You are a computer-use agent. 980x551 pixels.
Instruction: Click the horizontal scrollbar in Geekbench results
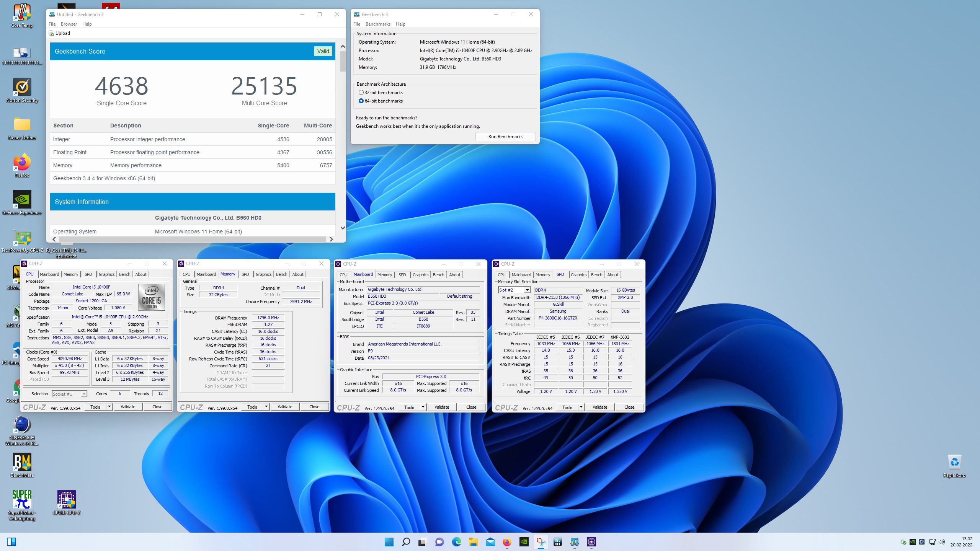(x=192, y=239)
